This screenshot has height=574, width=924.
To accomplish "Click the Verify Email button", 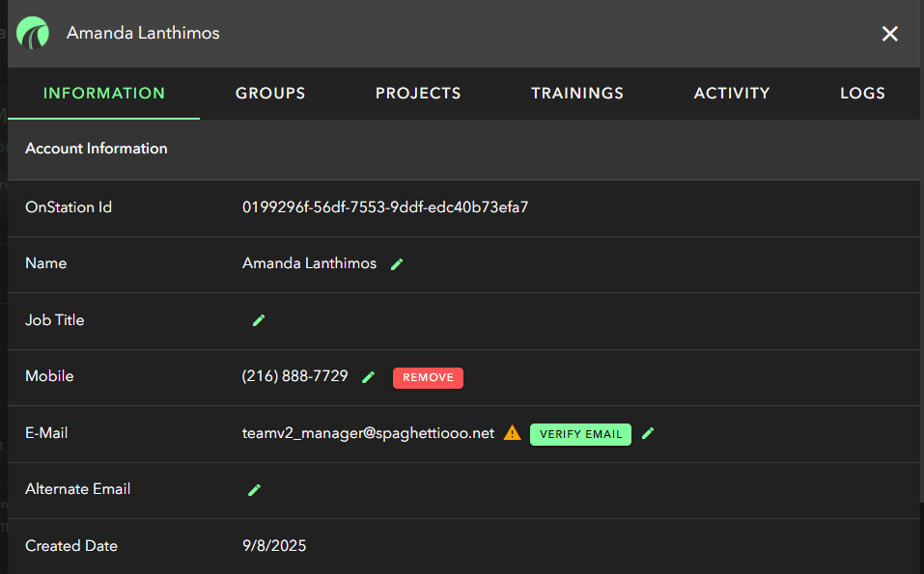I will (x=580, y=434).
